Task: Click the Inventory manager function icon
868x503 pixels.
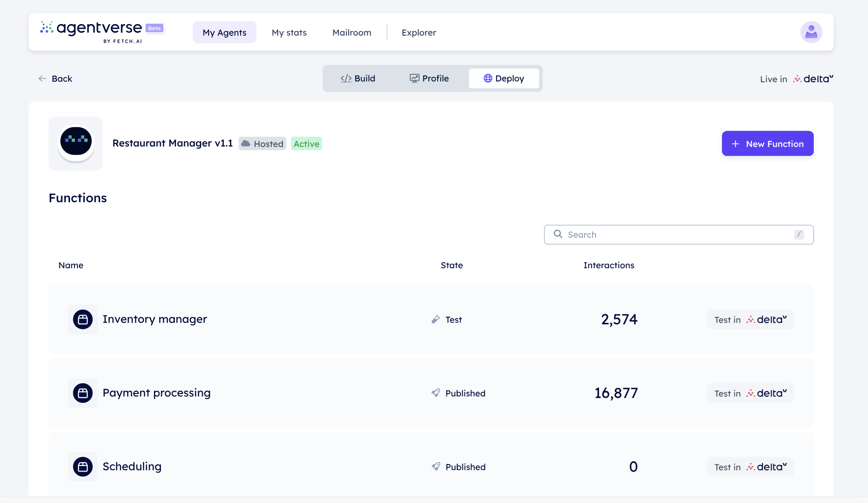Action: [83, 319]
